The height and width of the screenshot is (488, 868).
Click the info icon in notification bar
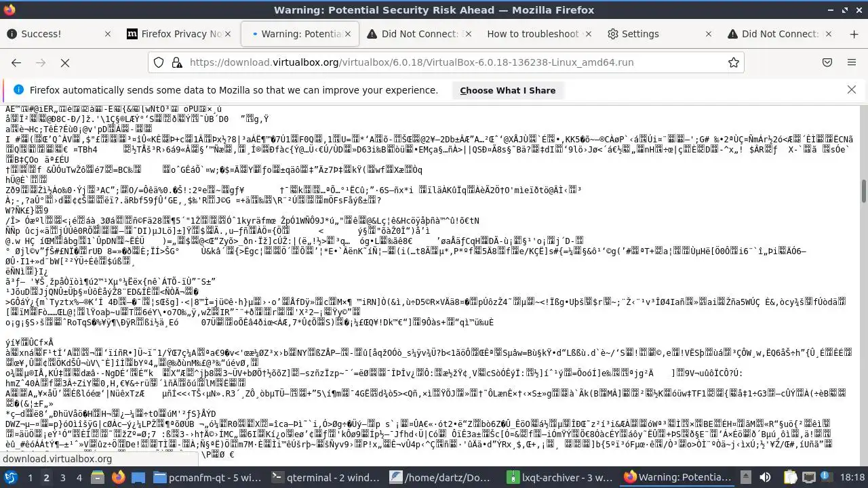pyautogui.click(x=18, y=90)
